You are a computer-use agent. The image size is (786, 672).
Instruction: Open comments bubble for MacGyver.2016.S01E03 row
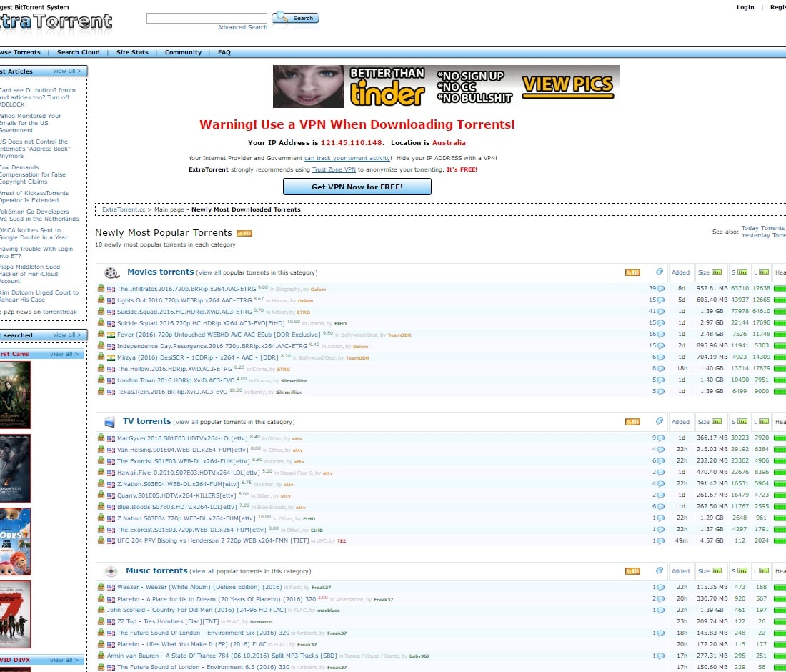[x=661, y=438]
